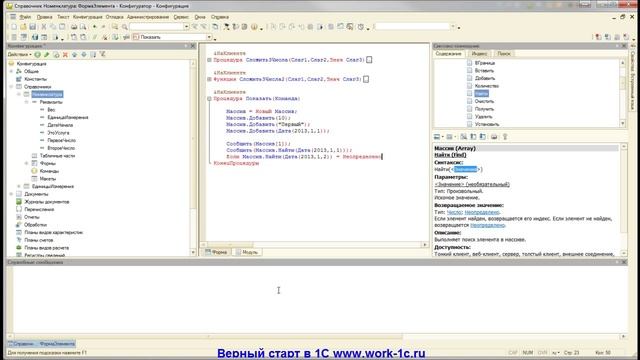
Task: Click the magnifier Find icon in the top toolbar
Action: click(x=124, y=27)
